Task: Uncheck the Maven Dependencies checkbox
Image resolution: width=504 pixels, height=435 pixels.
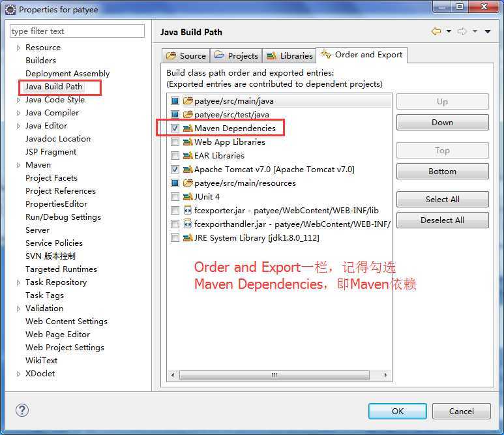Action: (x=175, y=128)
